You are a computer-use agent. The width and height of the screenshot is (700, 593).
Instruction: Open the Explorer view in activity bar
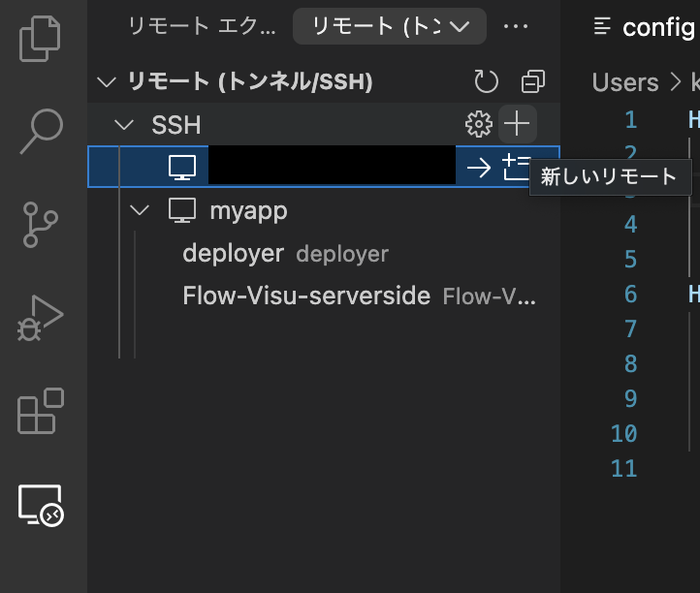point(41,36)
